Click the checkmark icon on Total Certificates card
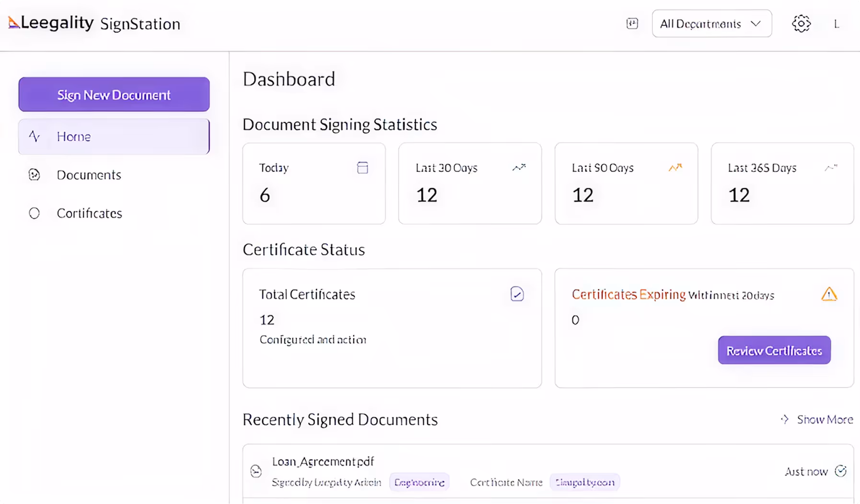 tap(517, 294)
